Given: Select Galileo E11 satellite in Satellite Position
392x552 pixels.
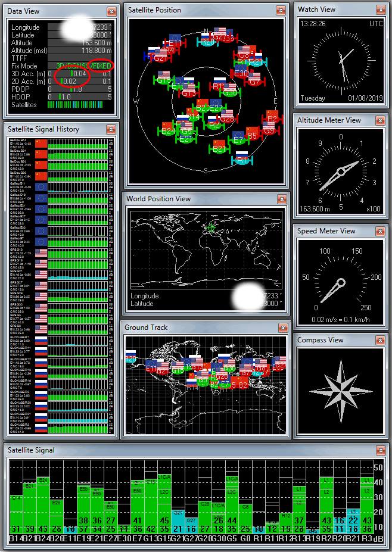Looking at the screenshot, I should pos(175,43).
